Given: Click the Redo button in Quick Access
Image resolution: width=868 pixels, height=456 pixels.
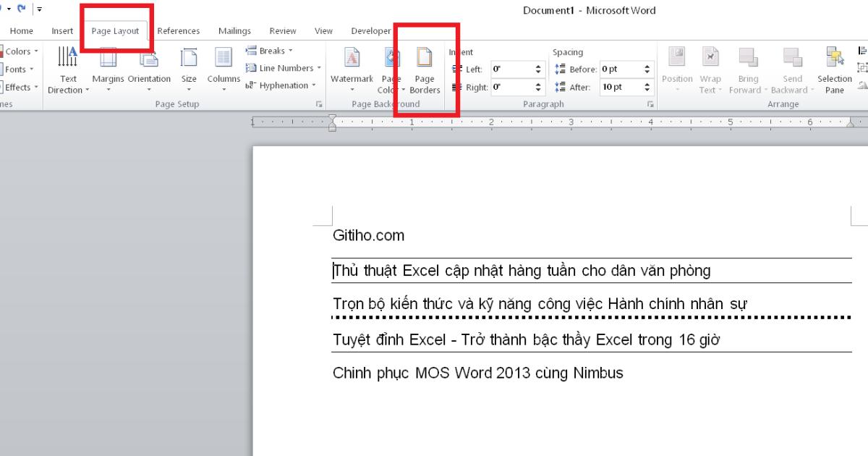Looking at the screenshot, I should point(22,9).
